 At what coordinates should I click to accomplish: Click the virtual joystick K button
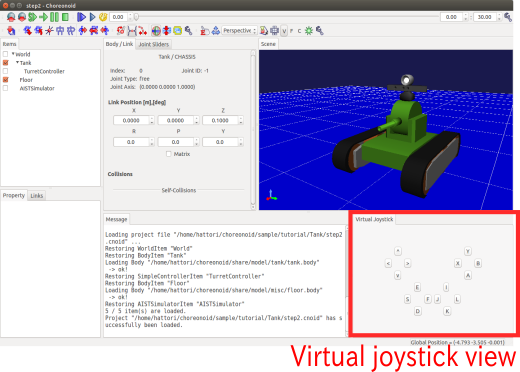click(447, 311)
